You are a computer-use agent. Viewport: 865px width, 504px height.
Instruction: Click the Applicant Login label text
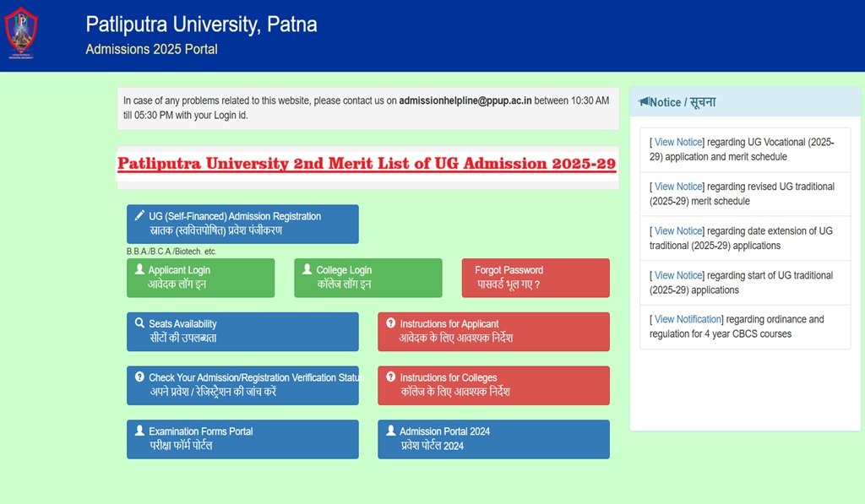point(179,270)
